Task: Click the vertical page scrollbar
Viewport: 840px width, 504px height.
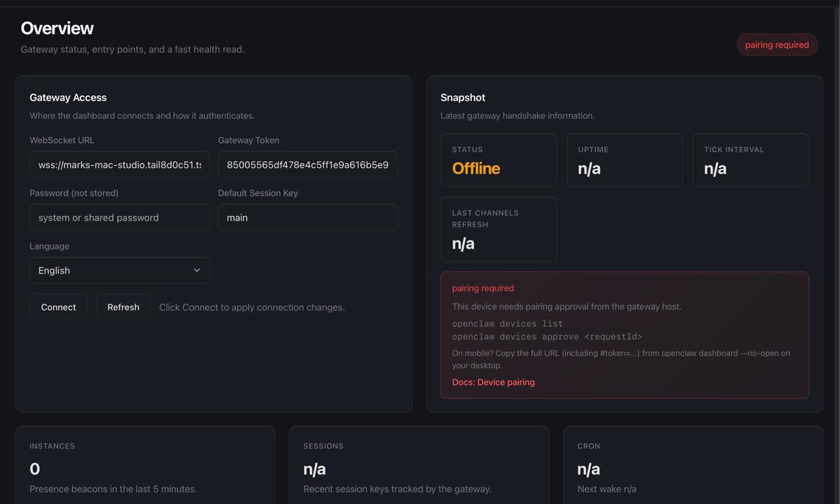Action: click(836, 197)
